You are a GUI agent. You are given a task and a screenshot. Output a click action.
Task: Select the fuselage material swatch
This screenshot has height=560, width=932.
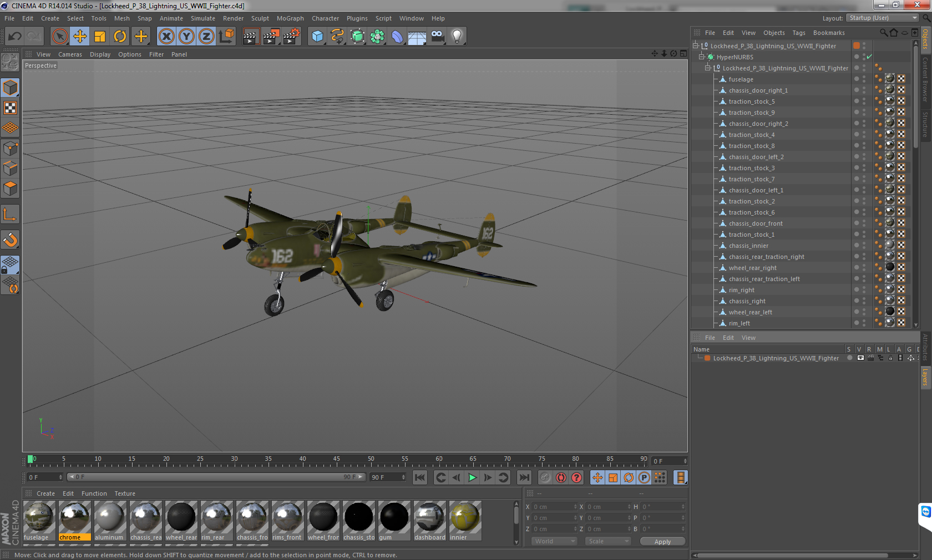pos(39,521)
